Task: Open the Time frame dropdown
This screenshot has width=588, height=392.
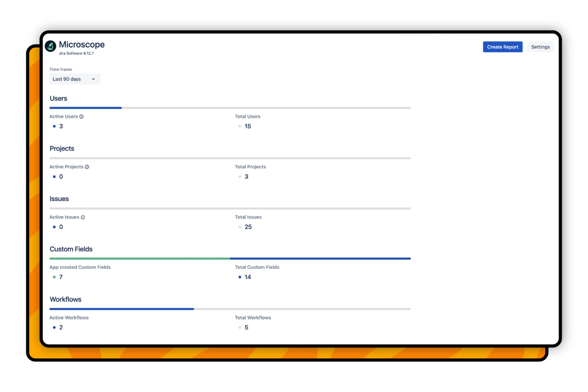Action: coord(74,78)
